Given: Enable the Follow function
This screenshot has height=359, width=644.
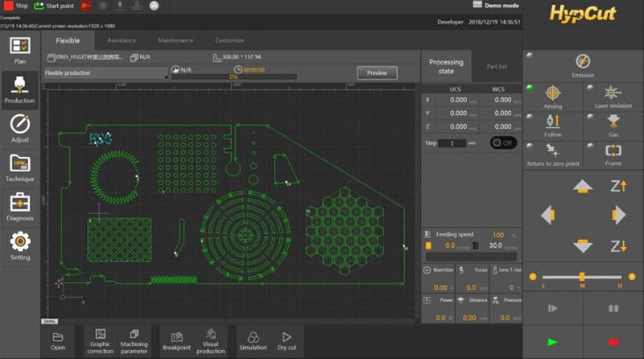Looking at the screenshot, I should tap(553, 124).
